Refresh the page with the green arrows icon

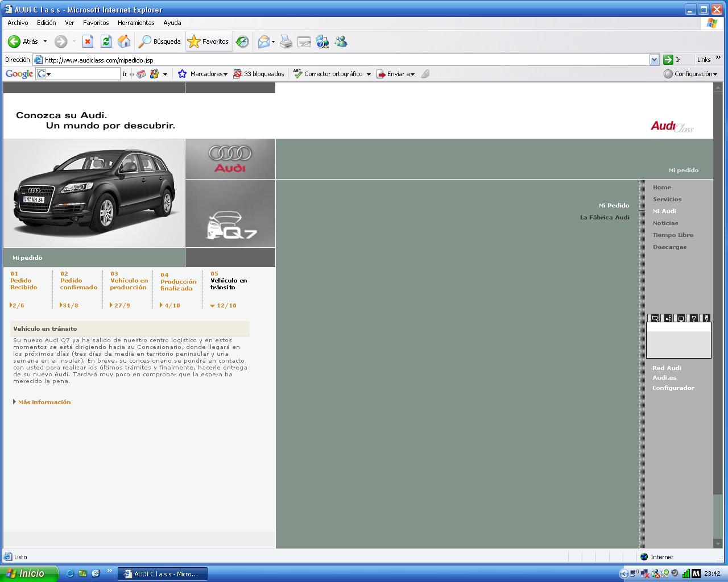pyautogui.click(x=106, y=41)
